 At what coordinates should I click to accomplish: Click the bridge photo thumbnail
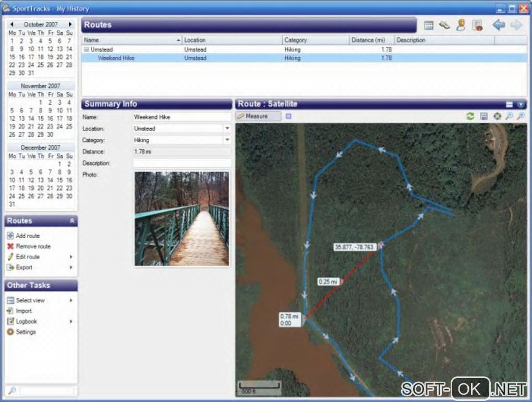[x=182, y=218]
